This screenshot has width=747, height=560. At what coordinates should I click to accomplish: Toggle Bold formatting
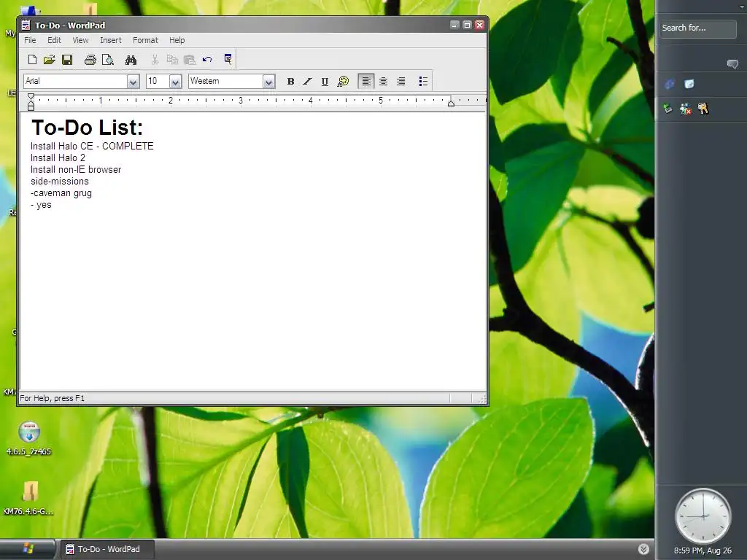click(290, 82)
